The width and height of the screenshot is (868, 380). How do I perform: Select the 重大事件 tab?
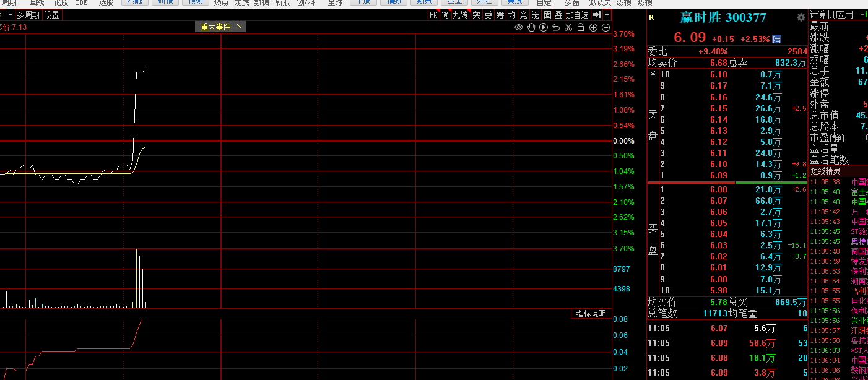(215, 27)
